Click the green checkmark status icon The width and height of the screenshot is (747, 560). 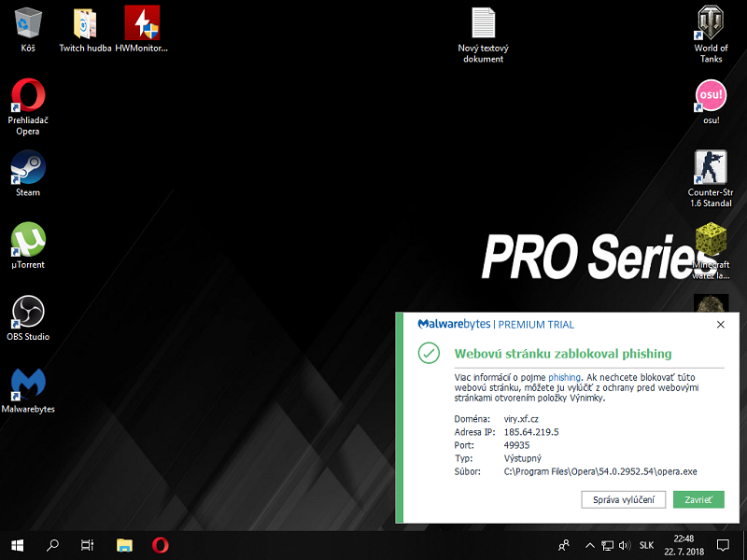click(x=429, y=353)
